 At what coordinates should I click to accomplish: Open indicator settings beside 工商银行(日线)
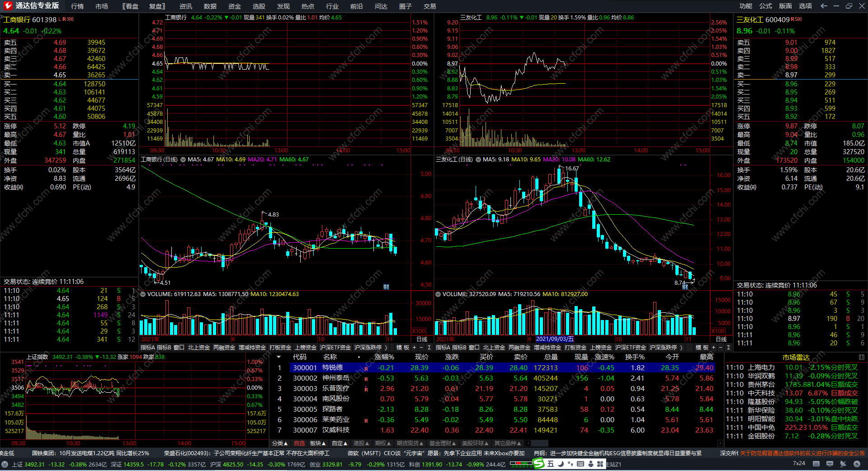(183, 160)
